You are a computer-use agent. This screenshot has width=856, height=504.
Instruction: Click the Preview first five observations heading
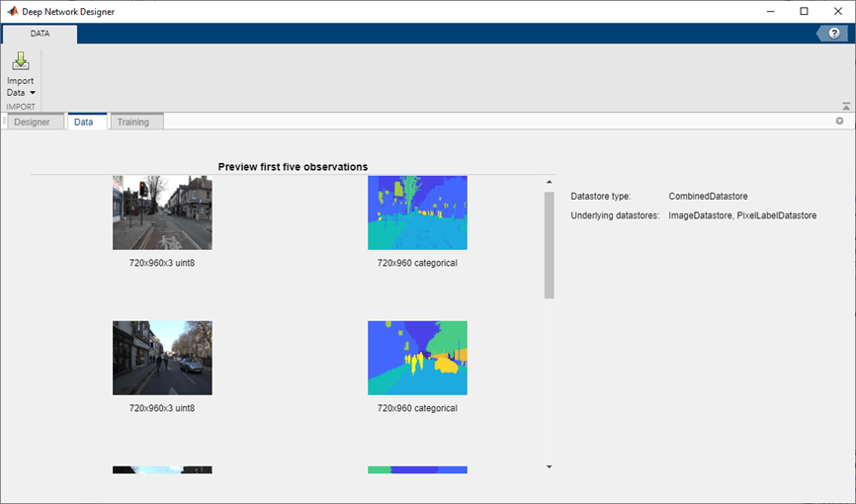pyautogui.click(x=293, y=167)
